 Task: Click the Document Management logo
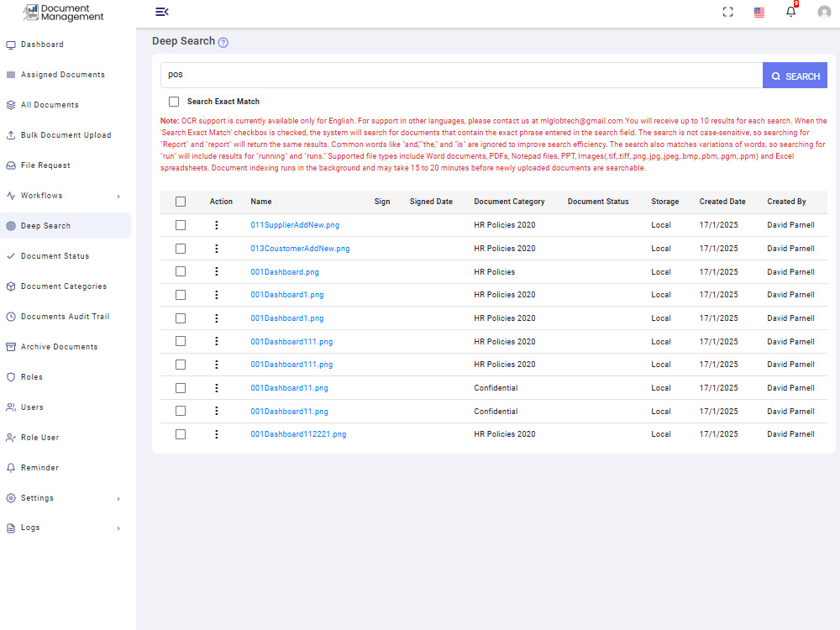pyautogui.click(x=63, y=13)
